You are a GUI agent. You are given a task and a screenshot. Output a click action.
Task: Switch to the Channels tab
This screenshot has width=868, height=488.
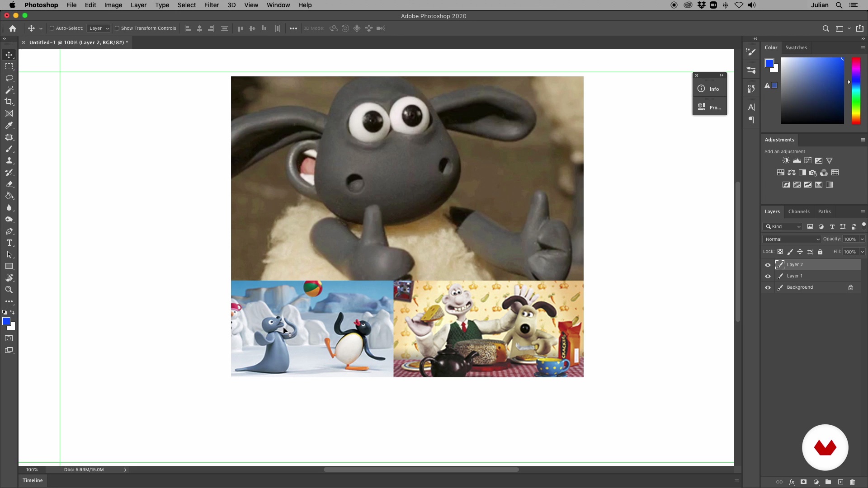coord(799,211)
